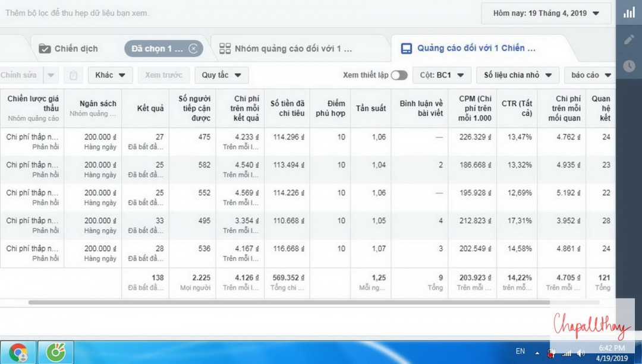Expand the arrow next to 'Chỉnh sửa'

tap(51, 75)
